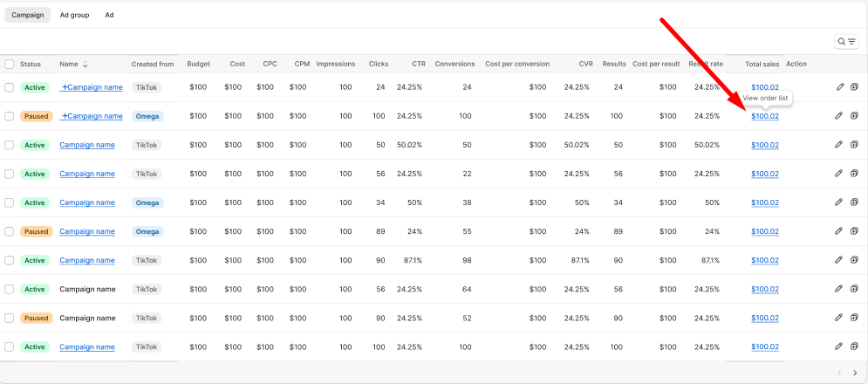Image resolution: width=868 pixels, height=384 pixels.
Task: Click the pencil icon in the 24 clicks row
Action: 839,87
